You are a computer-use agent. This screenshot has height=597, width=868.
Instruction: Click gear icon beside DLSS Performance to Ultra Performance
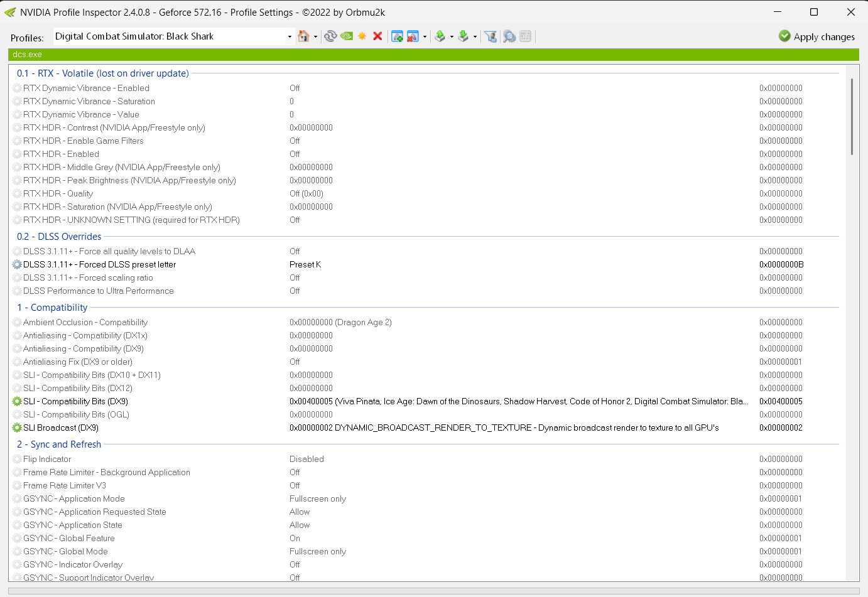[x=17, y=291]
